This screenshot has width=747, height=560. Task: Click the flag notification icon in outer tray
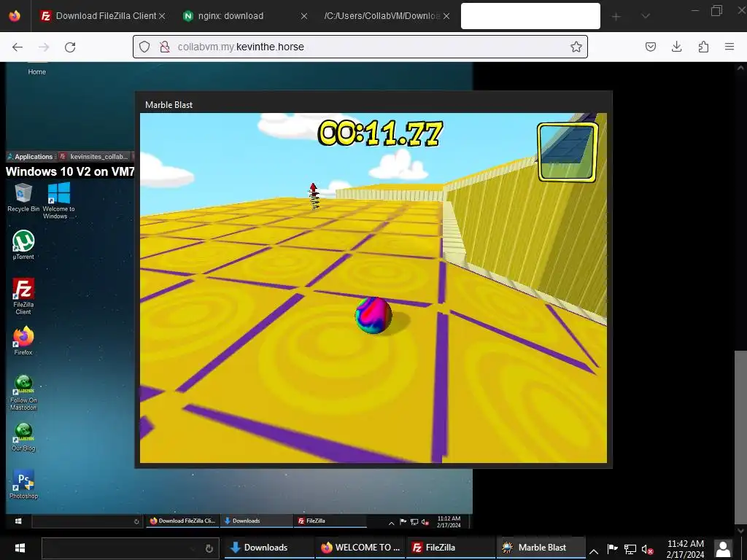613,549
